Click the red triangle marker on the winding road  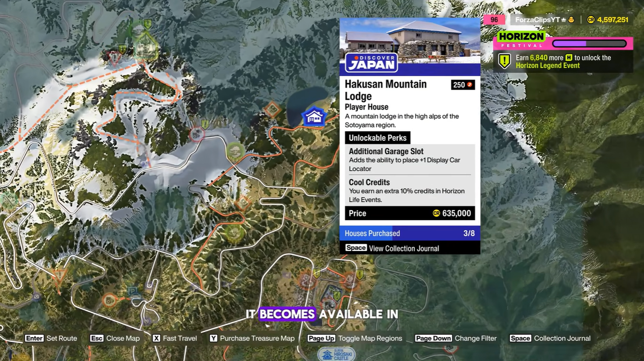click(x=59, y=276)
